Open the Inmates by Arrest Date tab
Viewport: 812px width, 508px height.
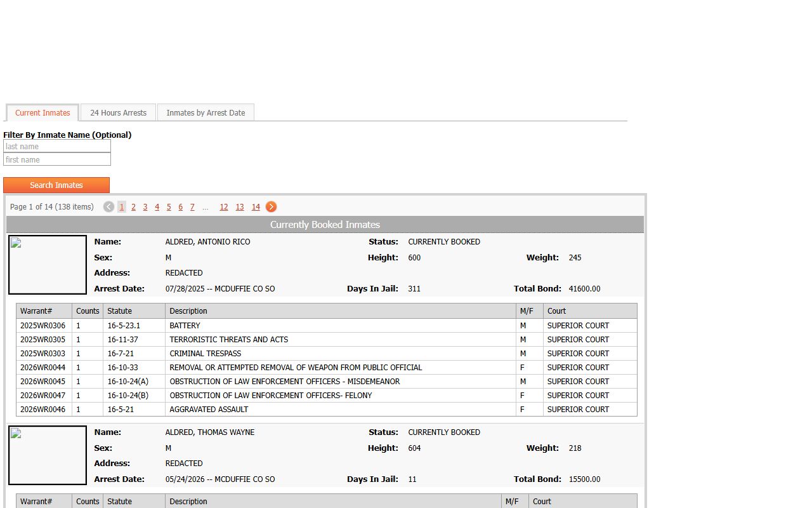(206, 113)
